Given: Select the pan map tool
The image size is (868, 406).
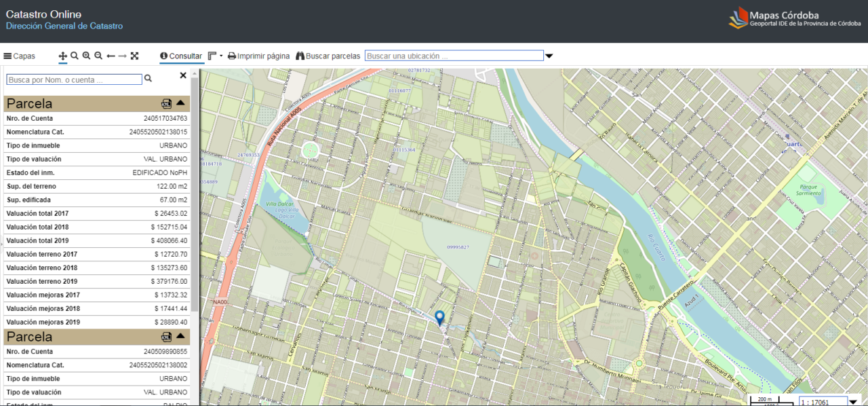Looking at the screenshot, I should [63, 56].
